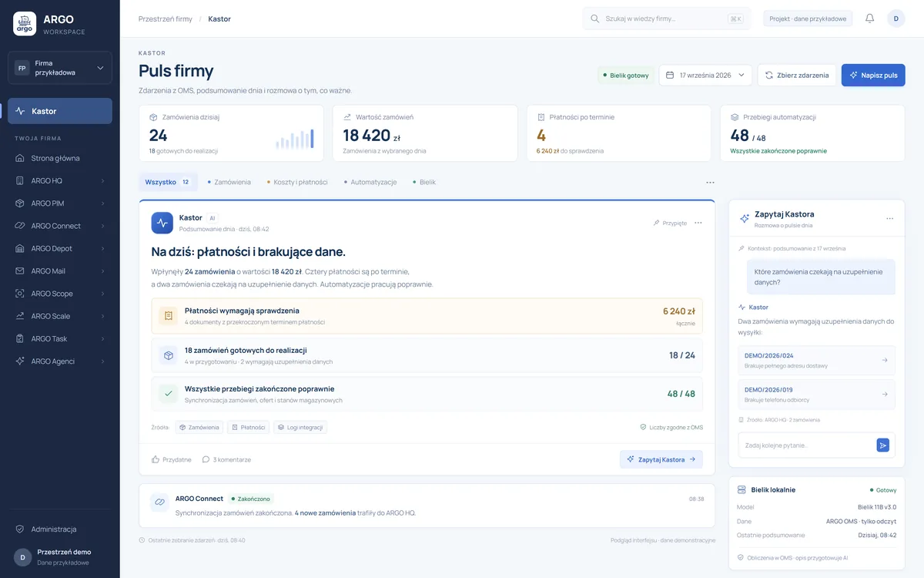Image resolution: width=924 pixels, height=578 pixels.
Task: Go to Przestrzeń firmy breadcrumb
Action: click(x=166, y=18)
